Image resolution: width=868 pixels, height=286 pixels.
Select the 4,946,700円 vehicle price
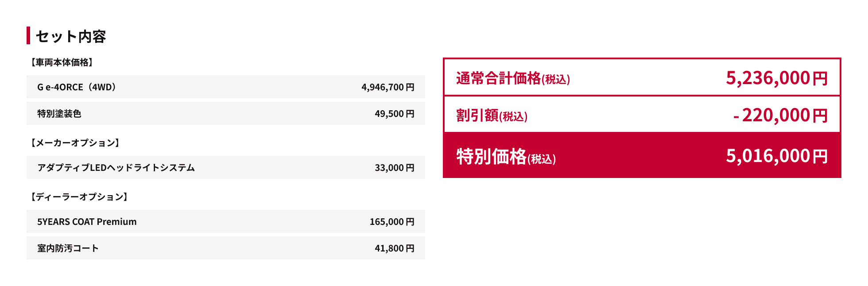coord(387,87)
